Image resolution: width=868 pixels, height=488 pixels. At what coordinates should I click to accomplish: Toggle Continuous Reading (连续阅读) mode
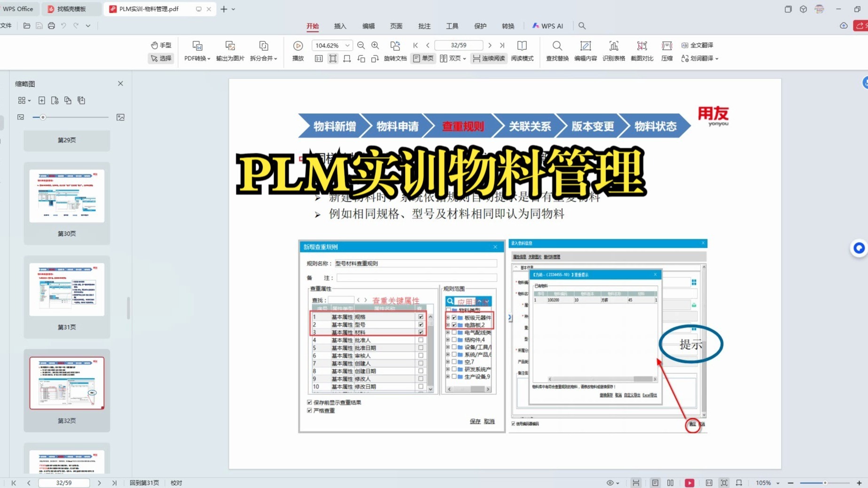(x=489, y=58)
